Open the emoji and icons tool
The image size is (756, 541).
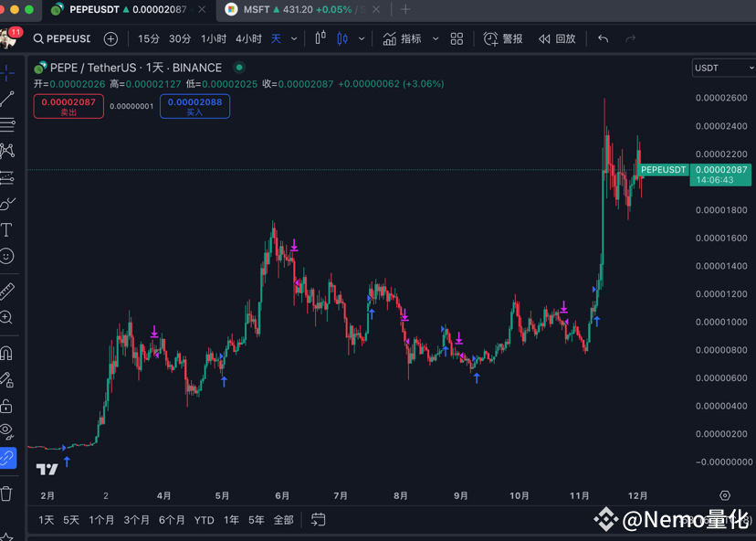coord(6,256)
